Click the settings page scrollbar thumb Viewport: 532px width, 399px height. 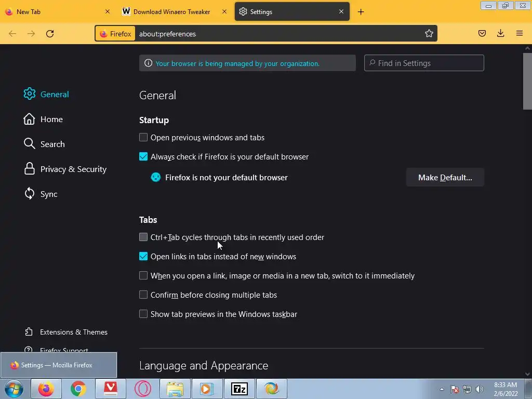coord(527,81)
